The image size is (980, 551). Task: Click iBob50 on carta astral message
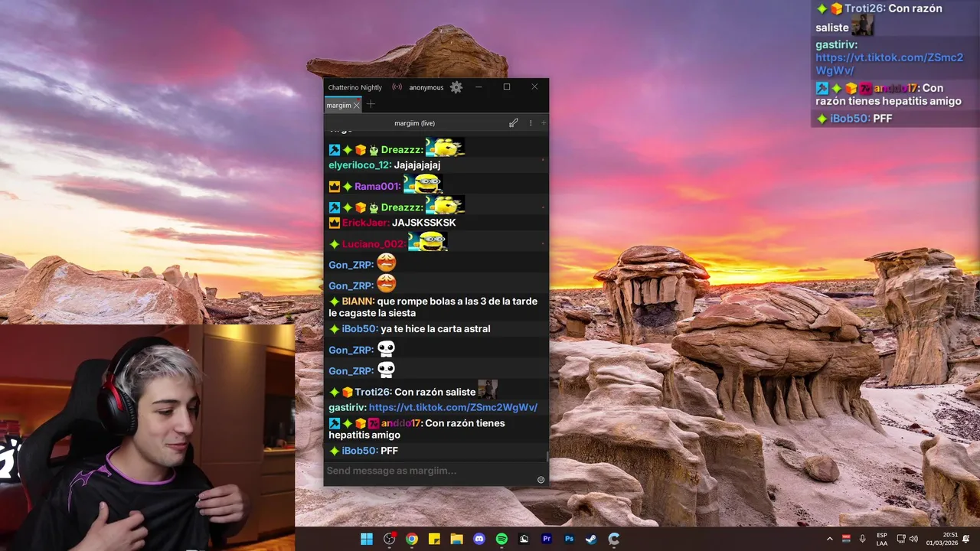point(360,329)
